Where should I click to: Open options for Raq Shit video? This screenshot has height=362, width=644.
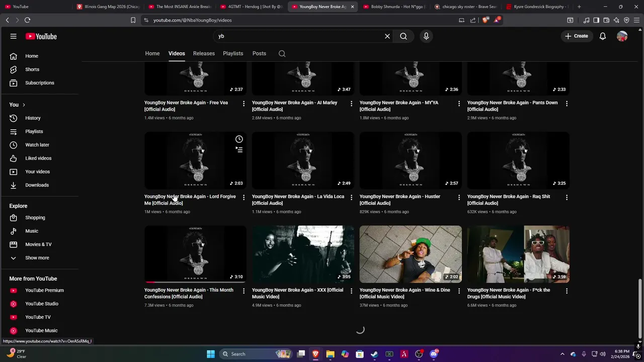(567, 198)
